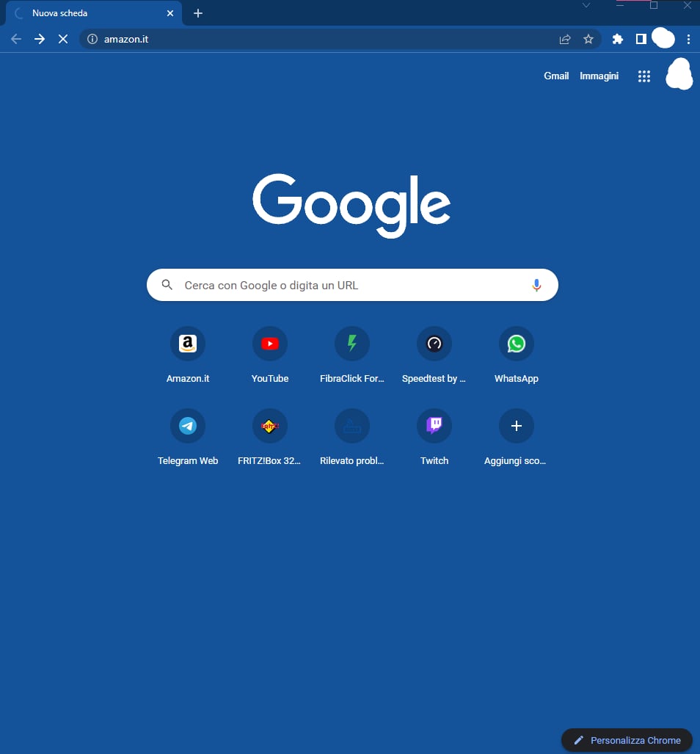Open Chrome profile avatar in toolbar
Screen dimensions: 700x754
663,38
